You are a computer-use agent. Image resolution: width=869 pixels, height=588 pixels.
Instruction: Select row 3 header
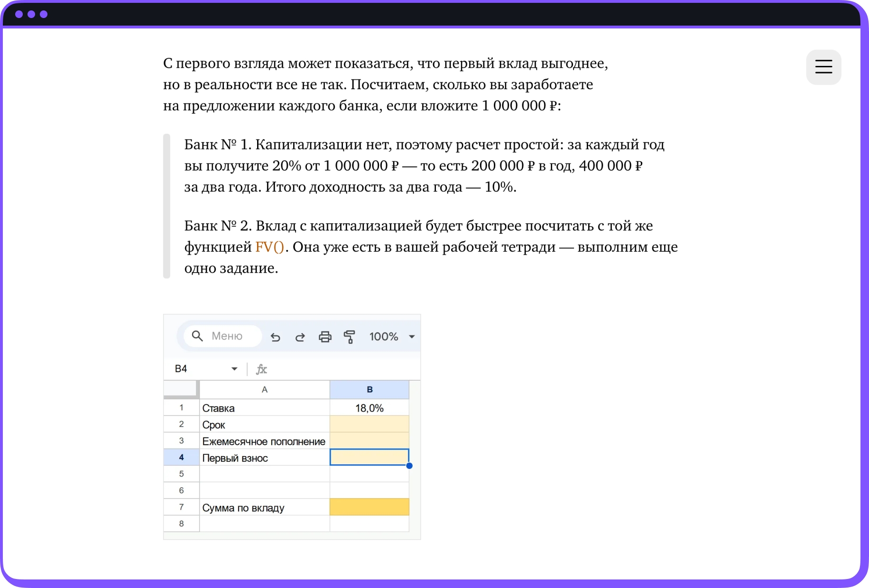click(181, 441)
